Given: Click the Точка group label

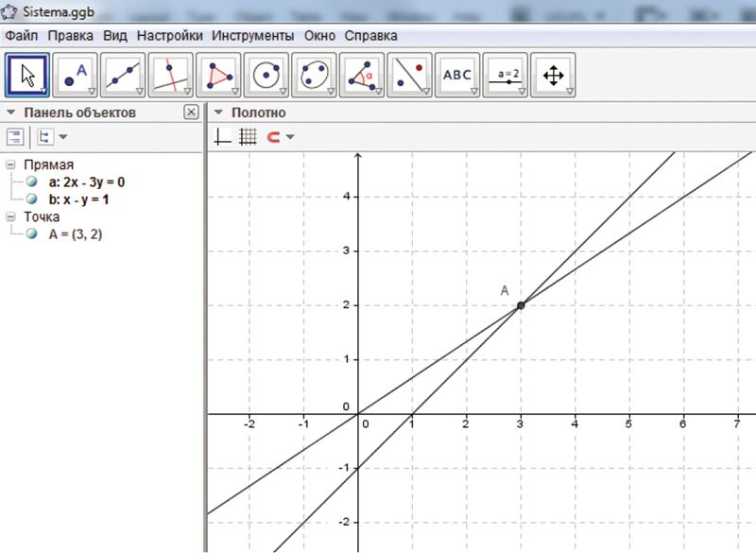Looking at the screenshot, I should [x=42, y=217].
